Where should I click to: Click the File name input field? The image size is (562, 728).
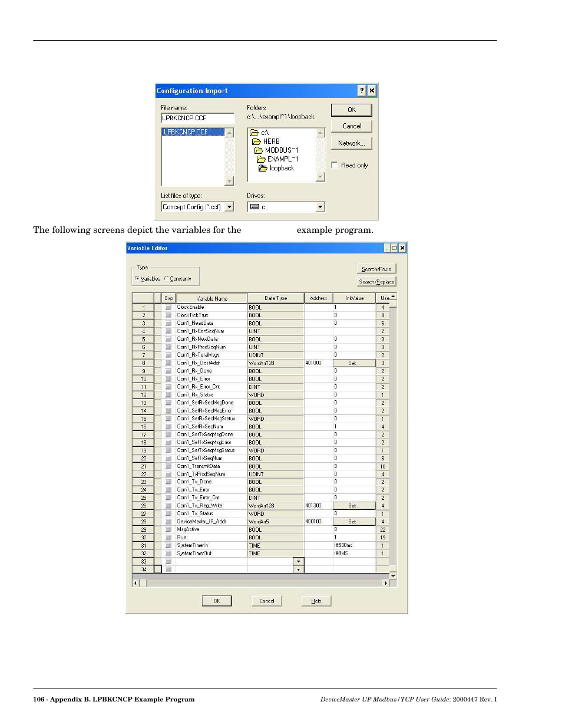tap(197, 118)
